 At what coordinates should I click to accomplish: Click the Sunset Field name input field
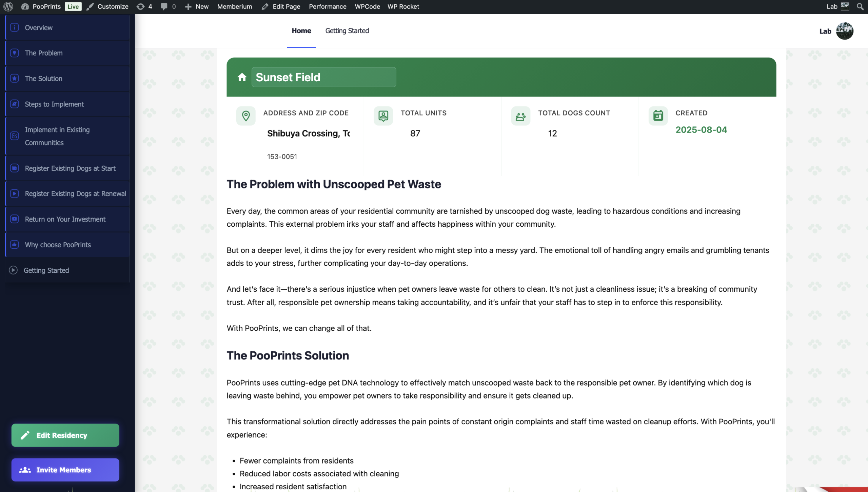click(323, 77)
